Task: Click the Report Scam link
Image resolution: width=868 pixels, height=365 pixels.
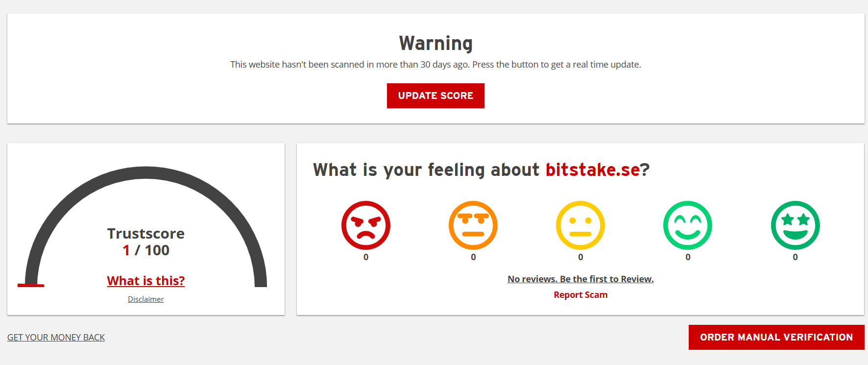Action: [x=580, y=294]
